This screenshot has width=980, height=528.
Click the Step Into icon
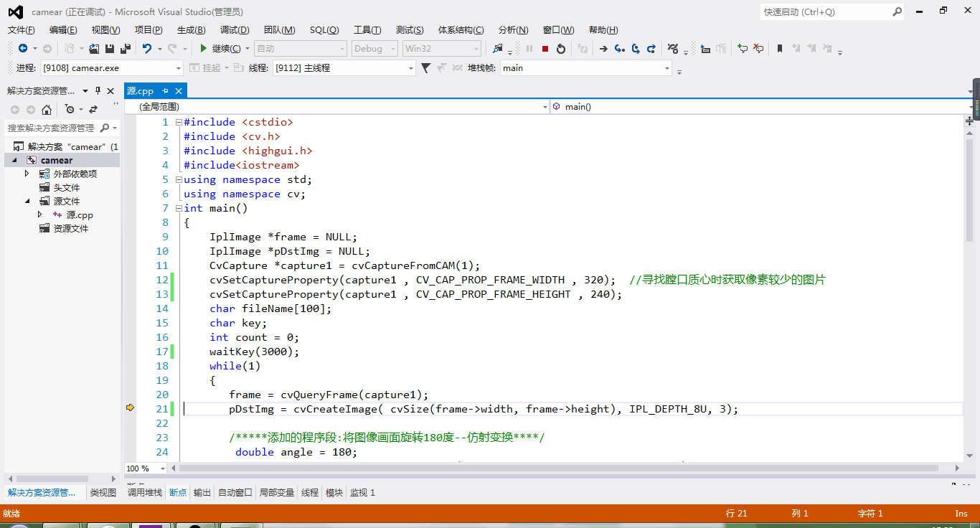620,49
